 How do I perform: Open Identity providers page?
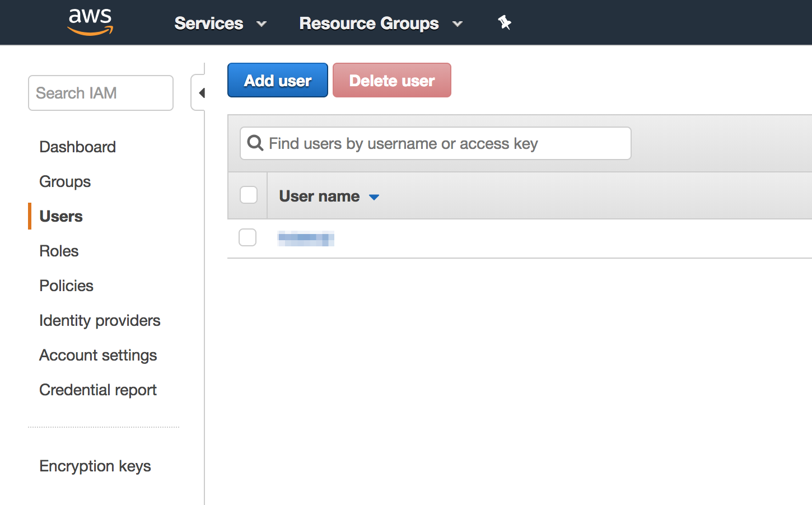[100, 320]
